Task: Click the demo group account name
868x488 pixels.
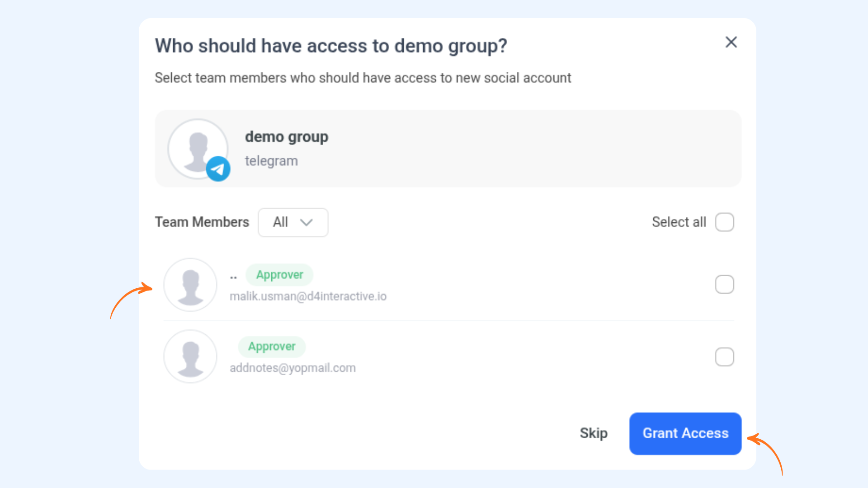Action: 287,137
